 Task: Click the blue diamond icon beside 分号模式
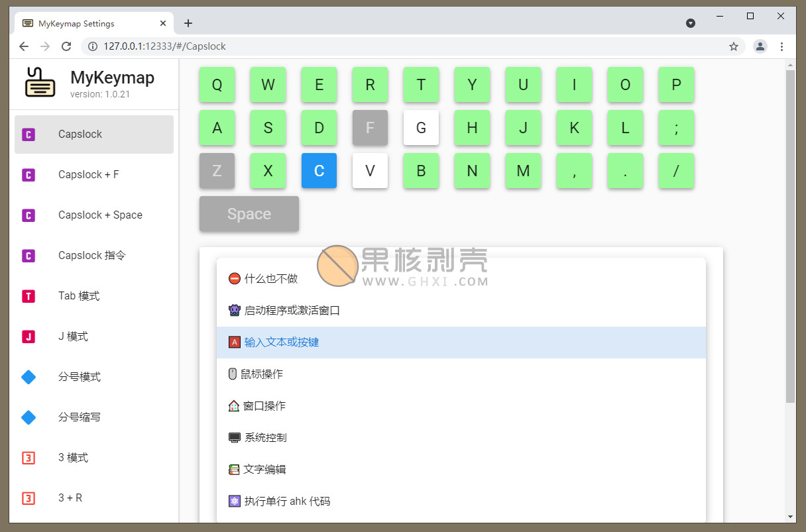pyautogui.click(x=29, y=376)
